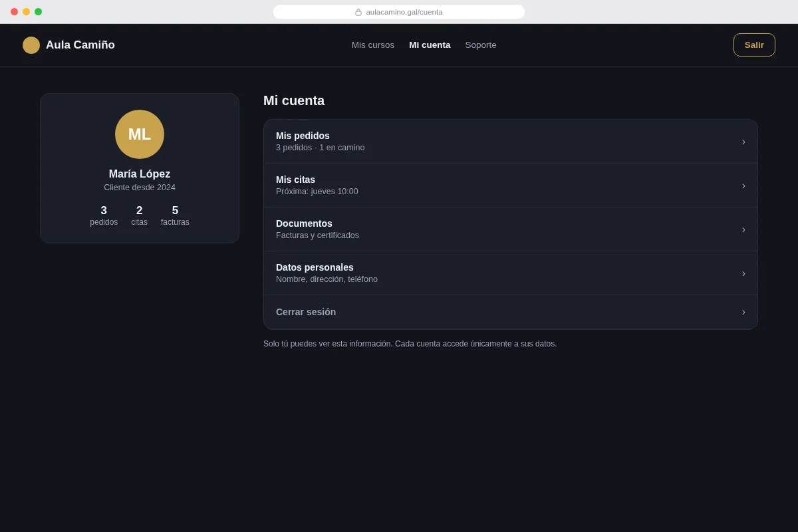Click the 'Mi cuenta' page heading

294,100
